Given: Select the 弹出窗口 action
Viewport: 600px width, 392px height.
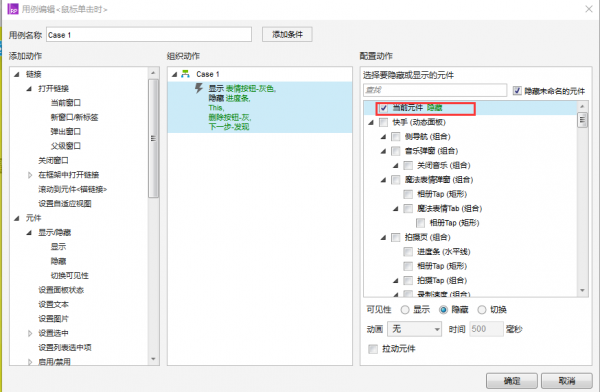Looking at the screenshot, I should pos(65,131).
